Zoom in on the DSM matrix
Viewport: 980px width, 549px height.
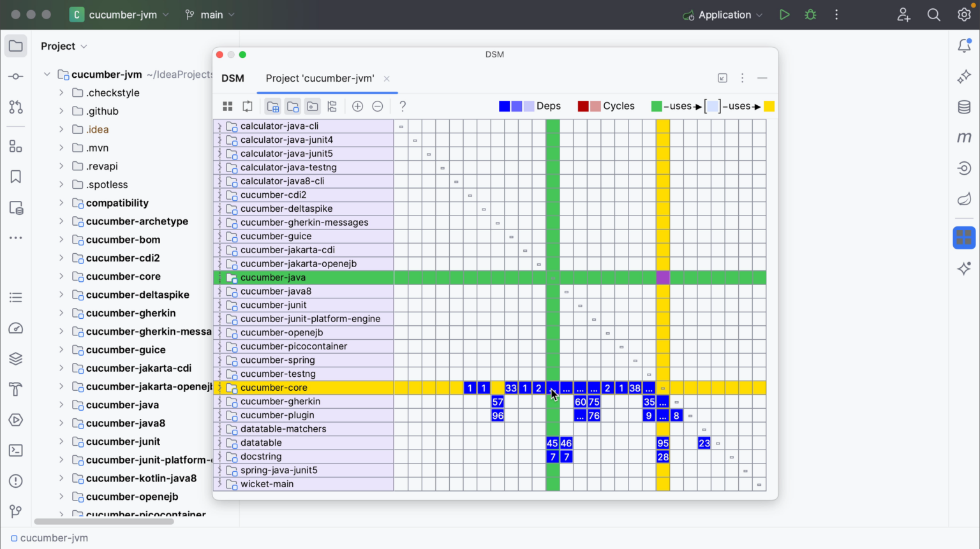[357, 106]
